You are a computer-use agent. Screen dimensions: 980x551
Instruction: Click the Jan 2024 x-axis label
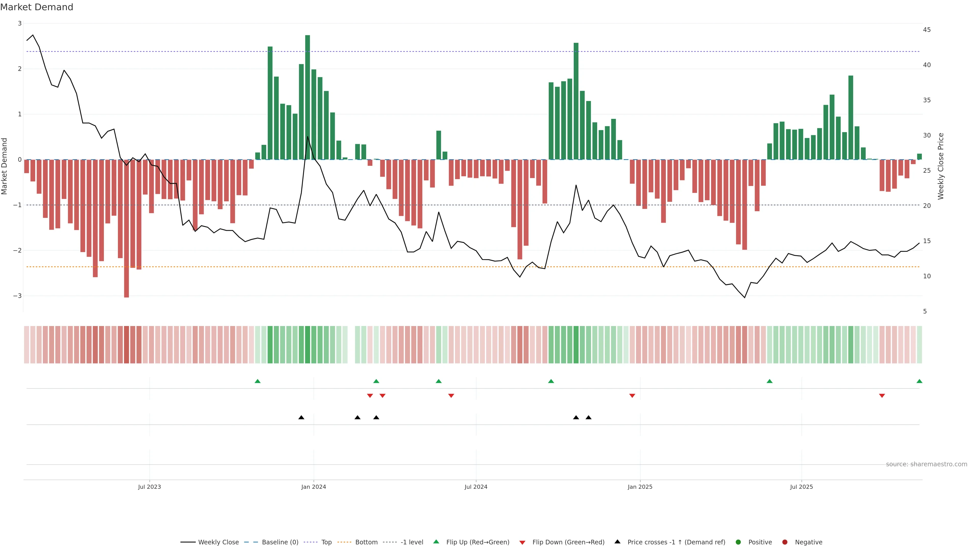[313, 487]
